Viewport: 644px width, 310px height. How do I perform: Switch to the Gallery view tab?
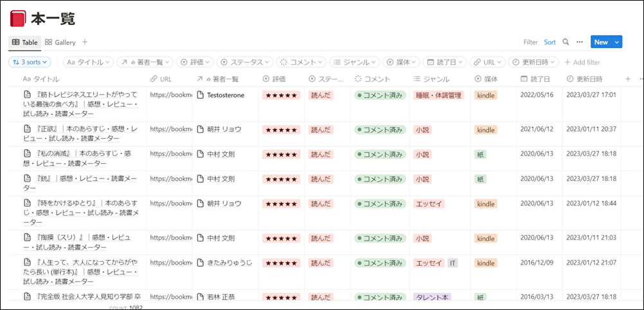(60, 42)
